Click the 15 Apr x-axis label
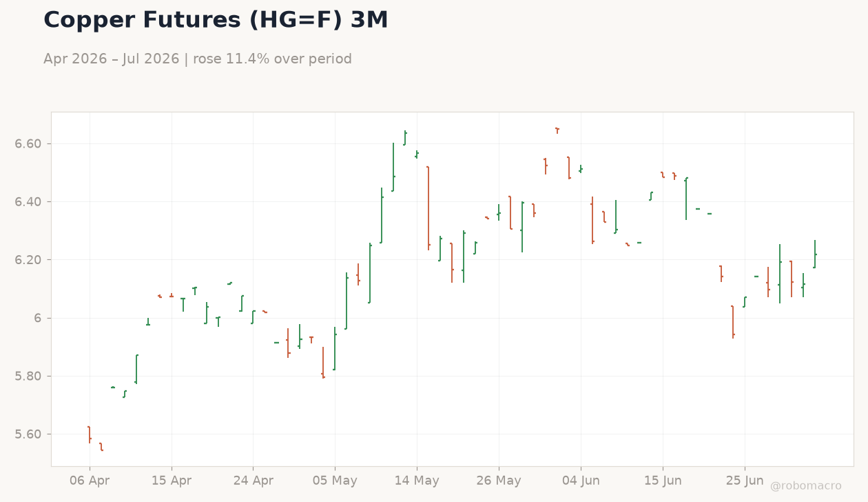Screen dimensions: 868x502 pos(172,481)
